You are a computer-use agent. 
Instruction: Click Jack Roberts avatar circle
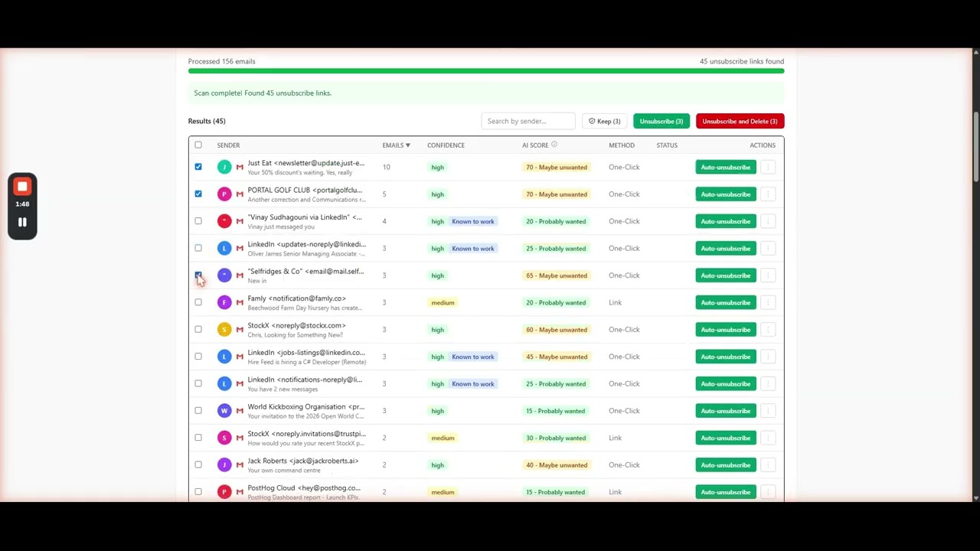coord(224,465)
